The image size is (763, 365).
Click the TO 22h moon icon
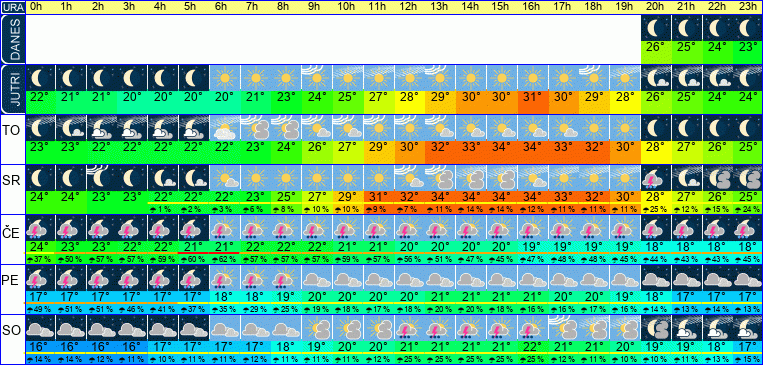[717, 128]
